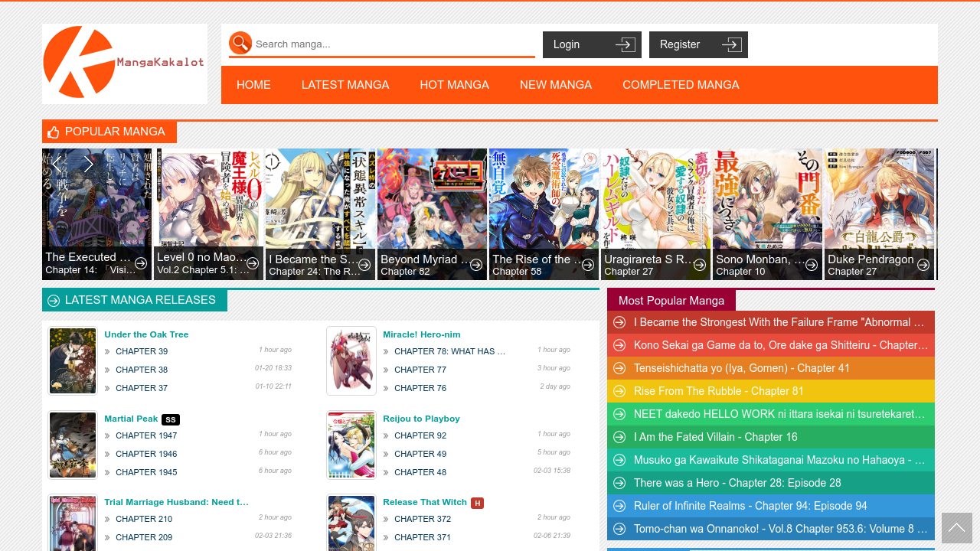
Task: Click arrow icon beside Rise From The Rubble
Action: pyautogui.click(x=619, y=391)
